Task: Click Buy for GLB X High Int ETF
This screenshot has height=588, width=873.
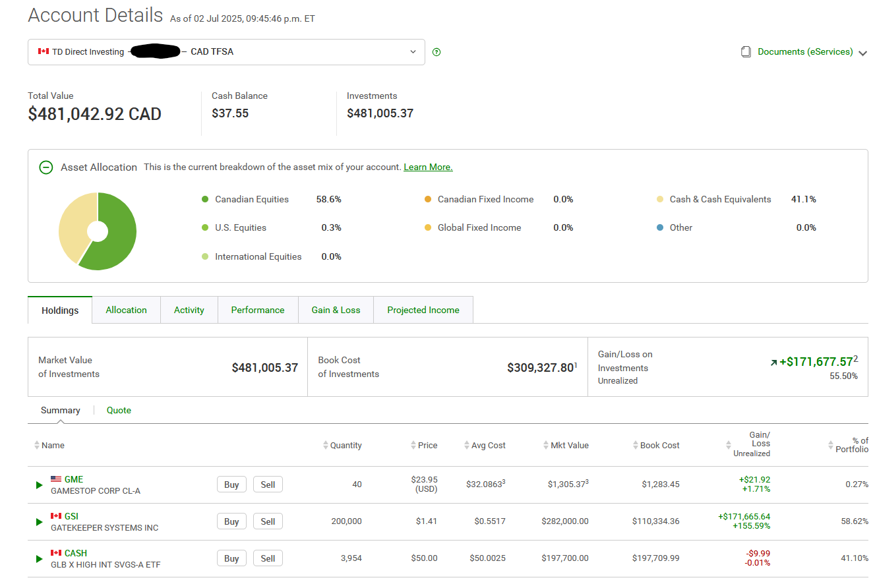Action: click(x=231, y=558)
